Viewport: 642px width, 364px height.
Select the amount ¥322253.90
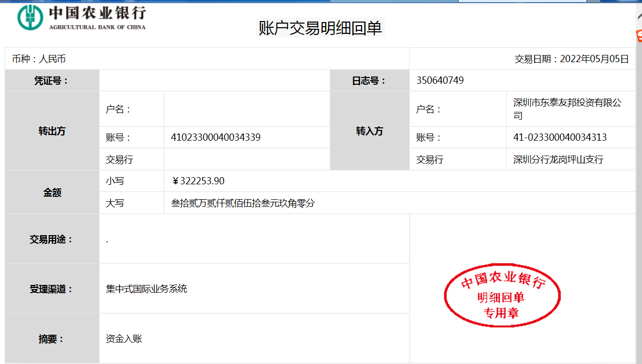198,181
